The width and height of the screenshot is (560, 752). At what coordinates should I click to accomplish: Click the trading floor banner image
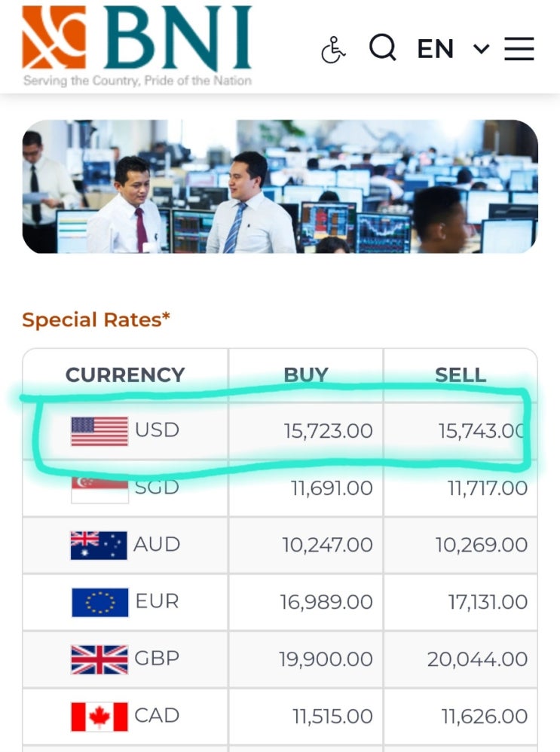[x=280, y=186]
